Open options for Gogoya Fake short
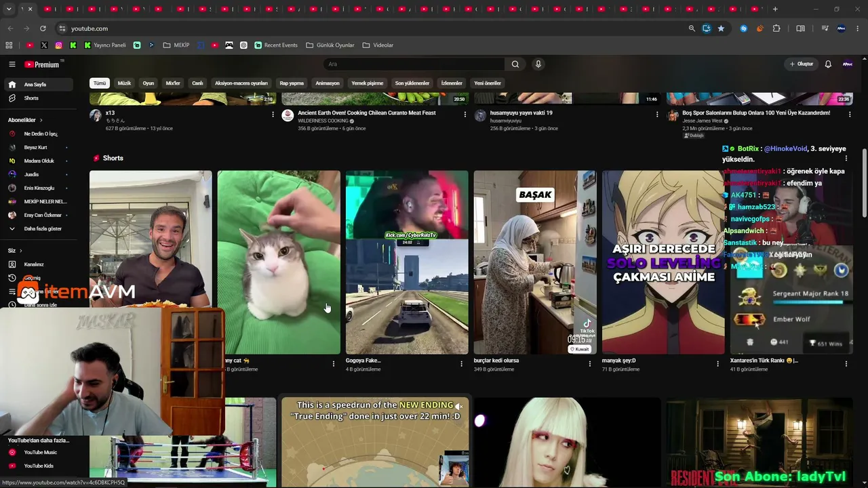 click(x=461, y=364)
